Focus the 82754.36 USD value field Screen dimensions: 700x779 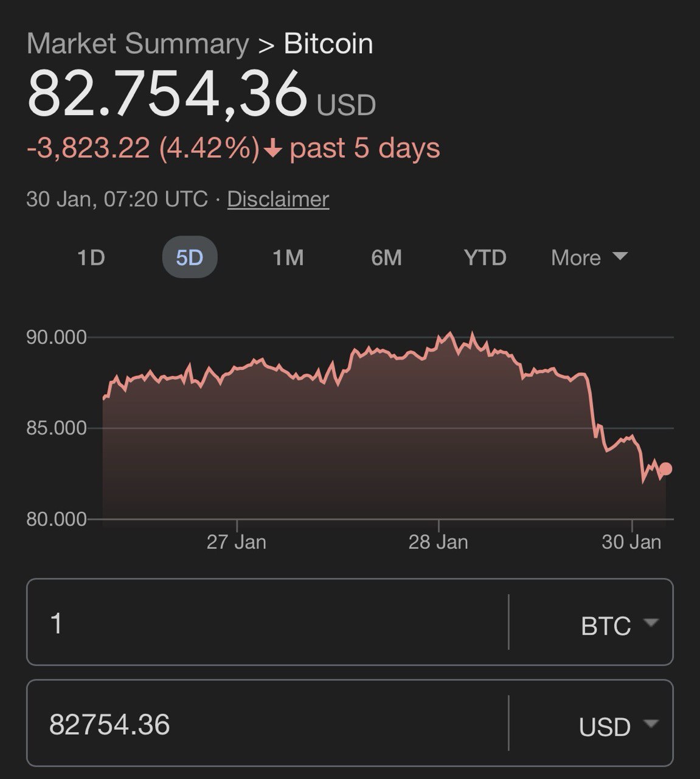coord(268,724)
